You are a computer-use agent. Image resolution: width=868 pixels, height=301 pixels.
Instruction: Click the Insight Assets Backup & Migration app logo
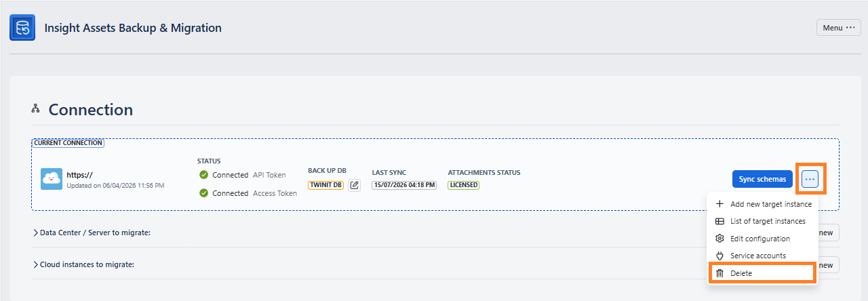click(x=22, y=28)
